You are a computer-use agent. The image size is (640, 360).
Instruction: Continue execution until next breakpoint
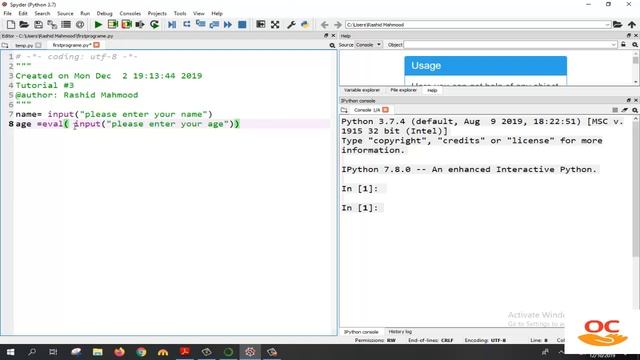point(228,24)
